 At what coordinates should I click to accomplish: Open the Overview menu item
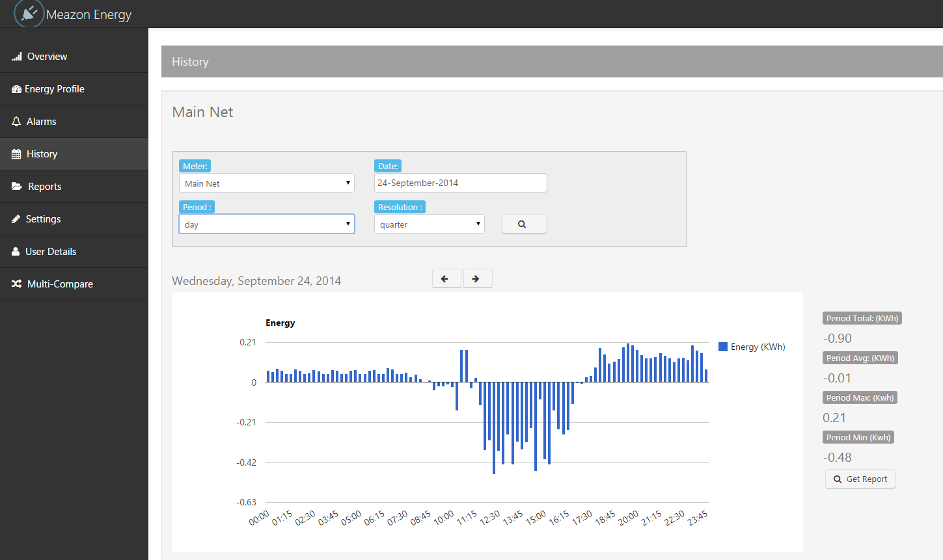click(x=74, y=57)
